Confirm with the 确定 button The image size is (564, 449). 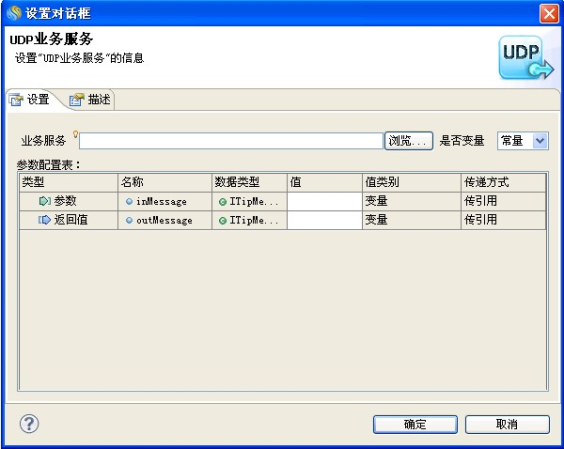[x=415, y=424]
